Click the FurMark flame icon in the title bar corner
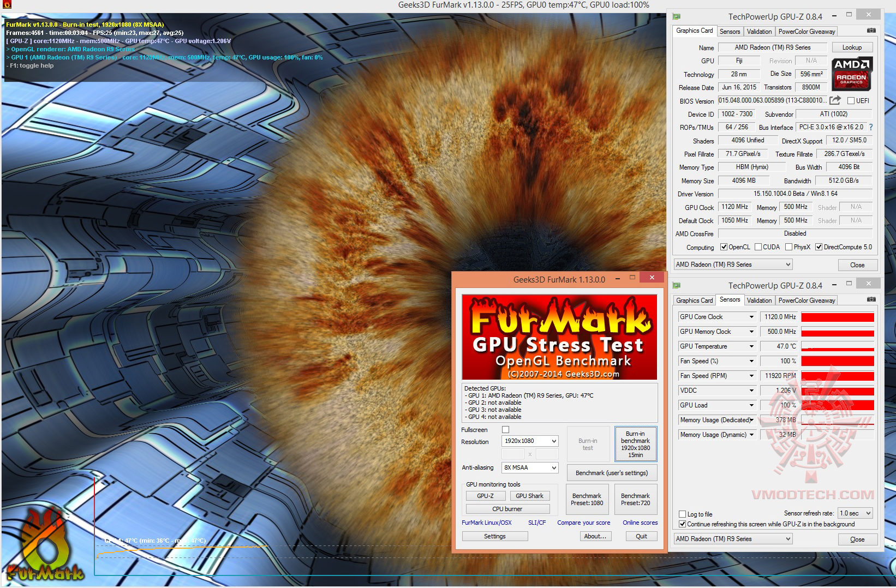 coord(7,5)
